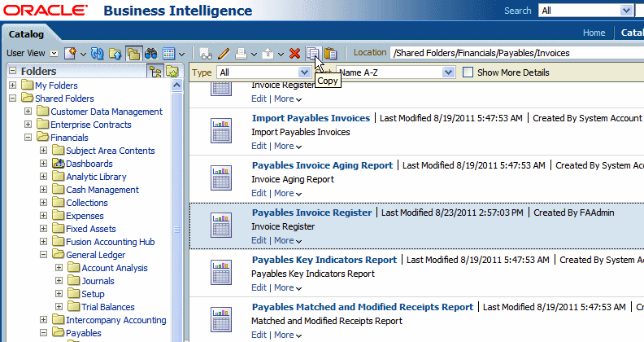Click the Paste clipboard icon
644x342 pixels.
click(x=330, y=54)
